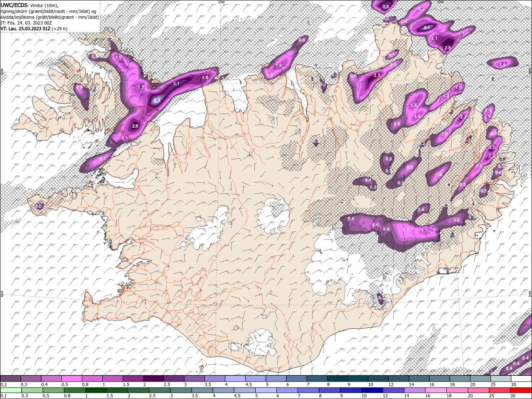532x399 pixels.
Task: Click the '5.3' precipitation maximum value
Action: click(x=157, y=100)
